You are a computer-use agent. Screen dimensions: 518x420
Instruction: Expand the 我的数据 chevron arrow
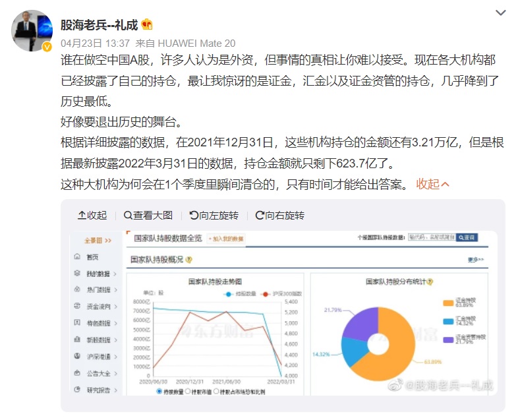[x=115, y=274]
